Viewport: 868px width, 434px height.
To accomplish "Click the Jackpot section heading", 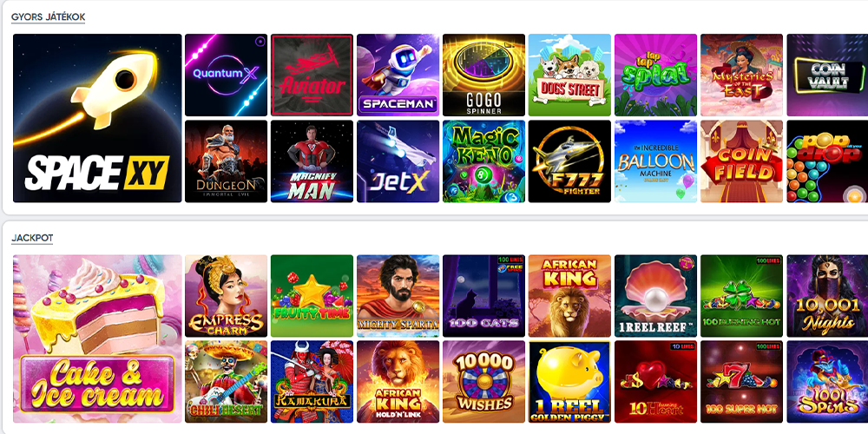I will click(x=32, y=238).
